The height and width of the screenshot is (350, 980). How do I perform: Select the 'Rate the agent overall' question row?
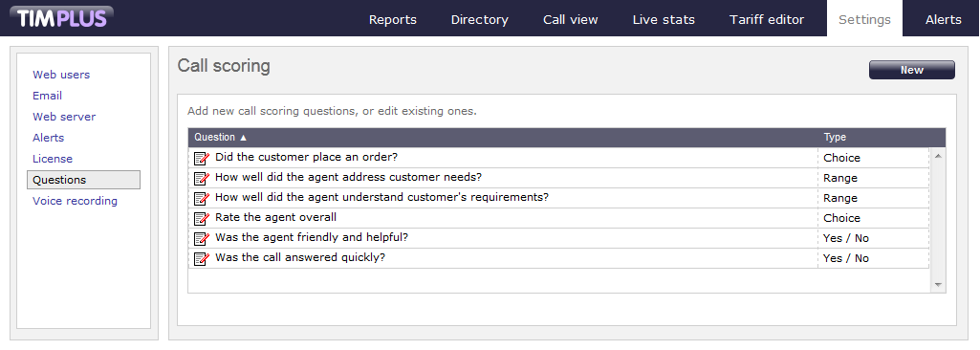(558, 218)
